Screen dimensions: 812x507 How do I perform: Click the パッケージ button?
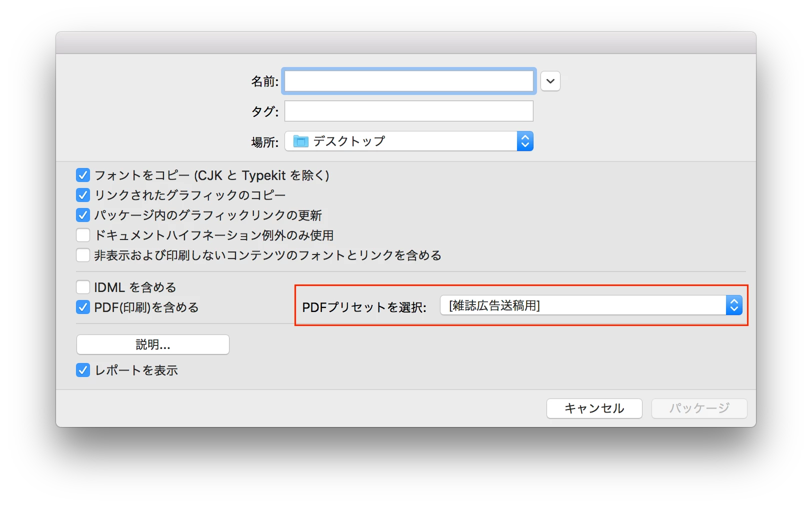[x=699, y=408]
